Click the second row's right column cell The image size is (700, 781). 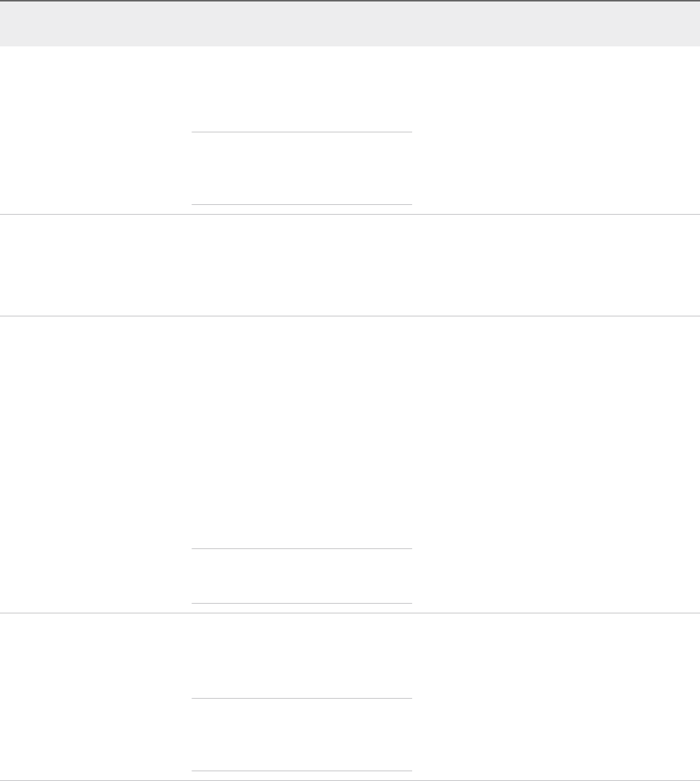point(555,264)
